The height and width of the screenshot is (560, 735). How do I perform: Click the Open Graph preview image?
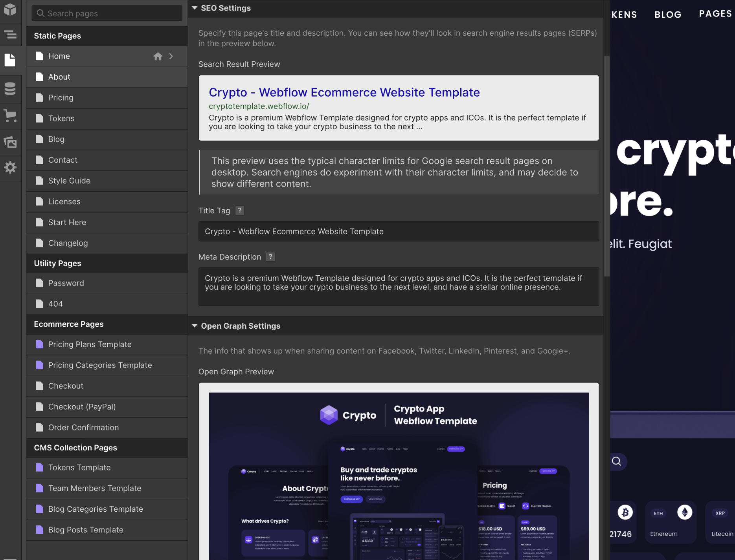point(399,476)
